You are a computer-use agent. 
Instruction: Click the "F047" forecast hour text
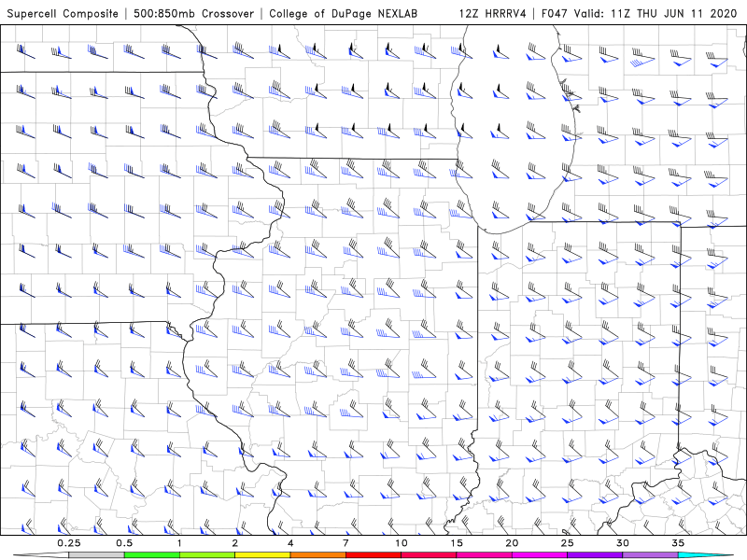click(556, 13)
